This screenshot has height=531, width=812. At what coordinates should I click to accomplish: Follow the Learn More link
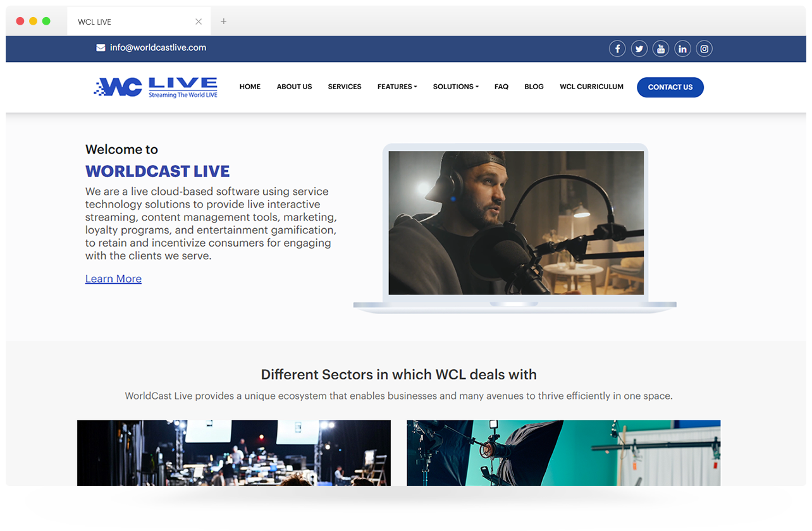pos(113,279)
